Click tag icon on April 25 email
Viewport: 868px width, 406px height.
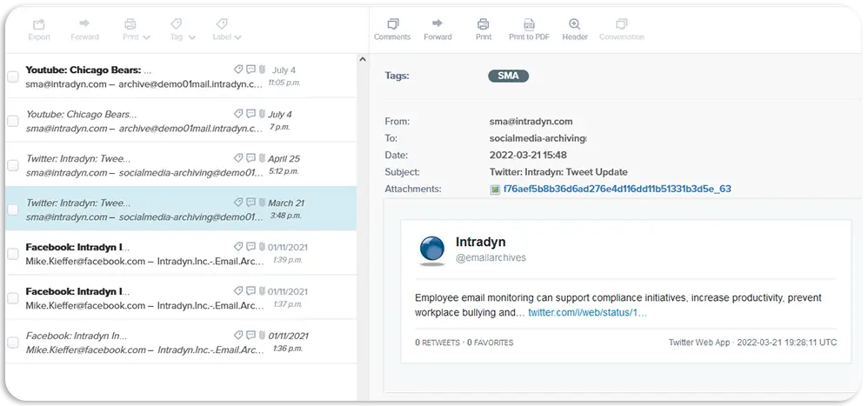[x=238, y=157]
